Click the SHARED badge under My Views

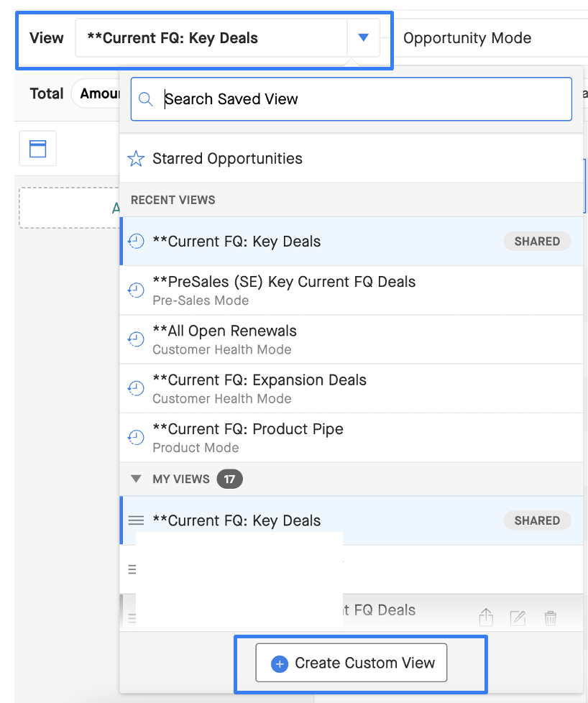click(x=537, y=520)
